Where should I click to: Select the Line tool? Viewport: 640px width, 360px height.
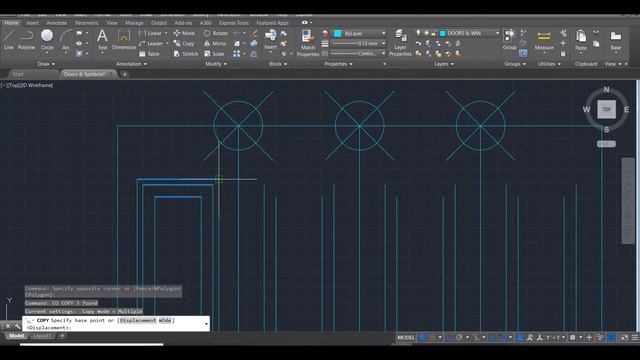click(9, 40)
